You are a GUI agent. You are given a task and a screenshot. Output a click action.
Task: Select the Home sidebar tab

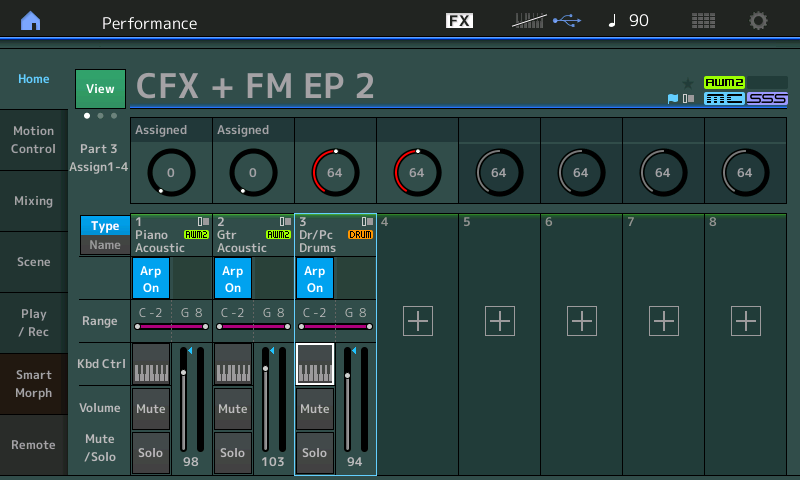(x=34, y=79)
